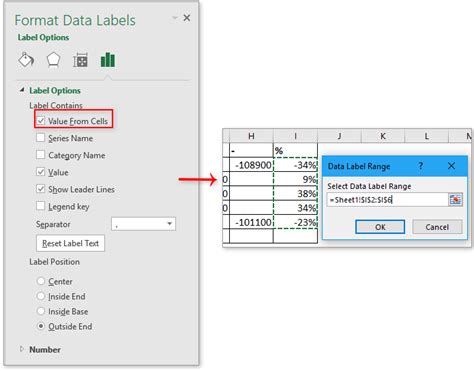Enable the Series Name checkbox
This screenshot has height=371, width=474.
coord(41,138)
